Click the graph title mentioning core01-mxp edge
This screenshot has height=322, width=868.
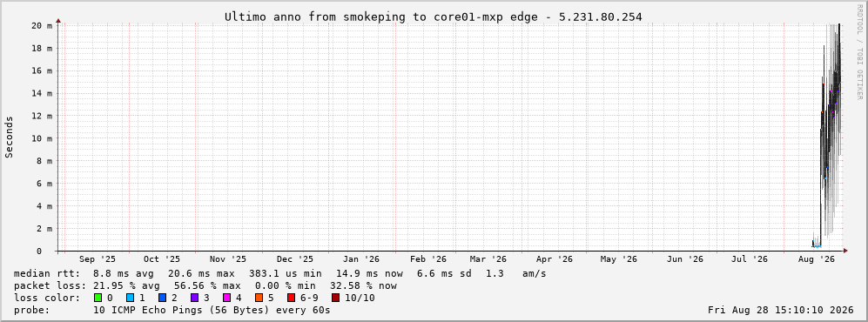pos(433,17)
